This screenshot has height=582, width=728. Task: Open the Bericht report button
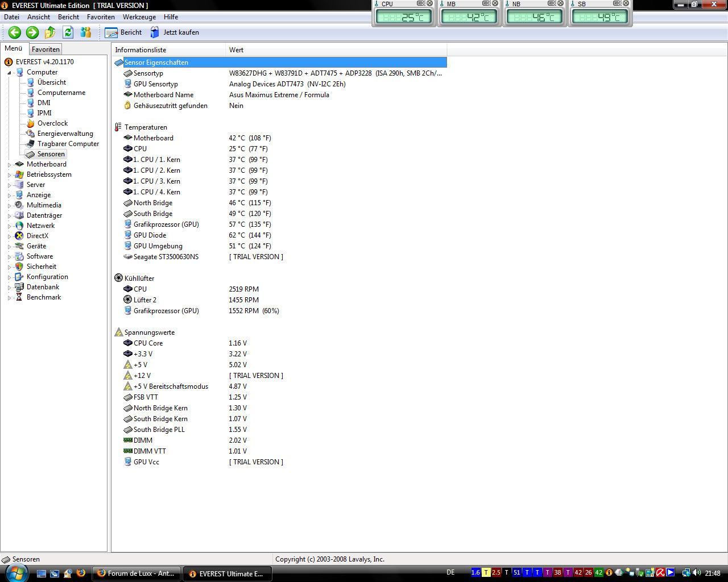pyautogui.click(x=123, y=32)
